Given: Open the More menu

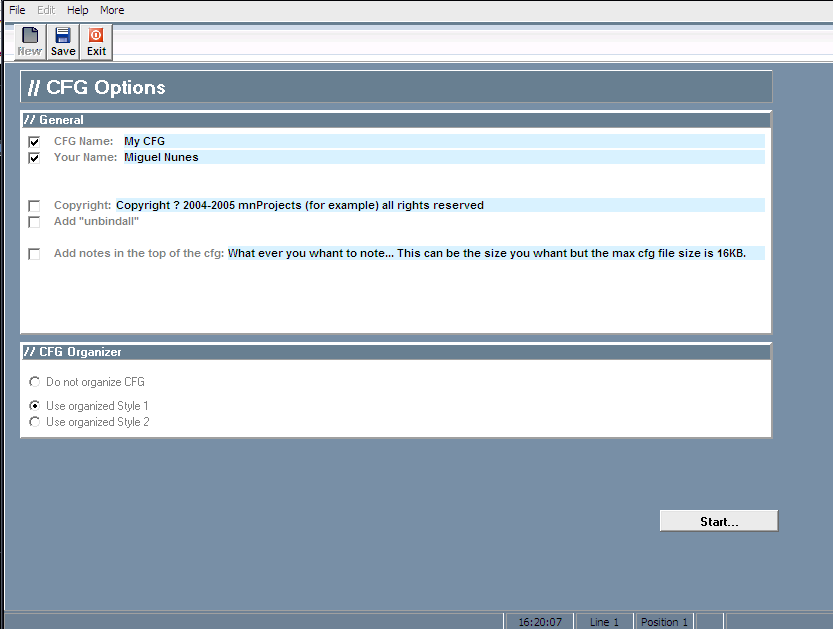Looking at the screenshot, I should point(112,10).
